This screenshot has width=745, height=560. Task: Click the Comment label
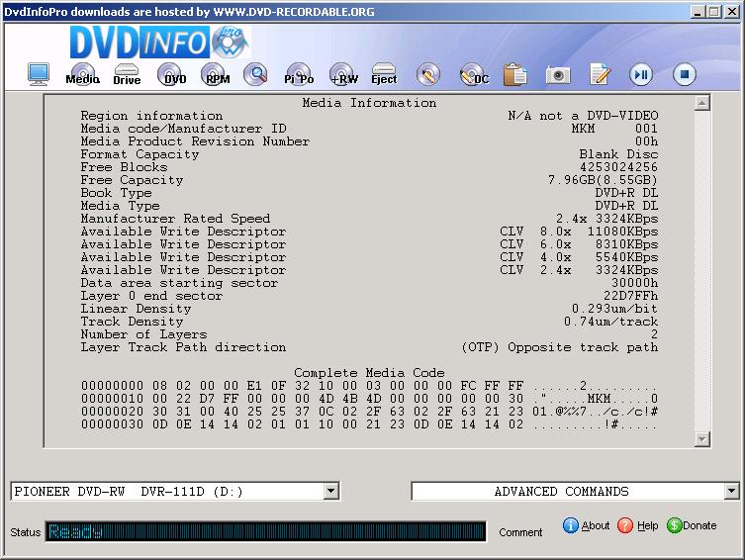(520, 532)
